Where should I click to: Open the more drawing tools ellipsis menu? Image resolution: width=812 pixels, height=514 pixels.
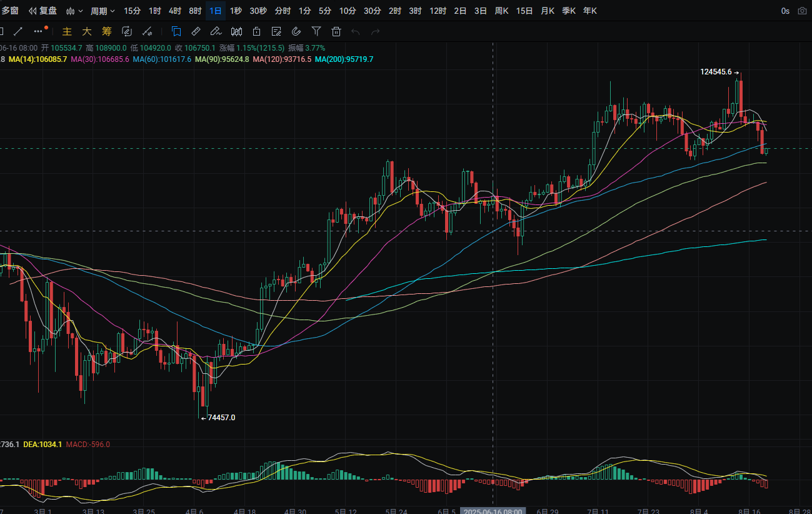pos(39,31)
